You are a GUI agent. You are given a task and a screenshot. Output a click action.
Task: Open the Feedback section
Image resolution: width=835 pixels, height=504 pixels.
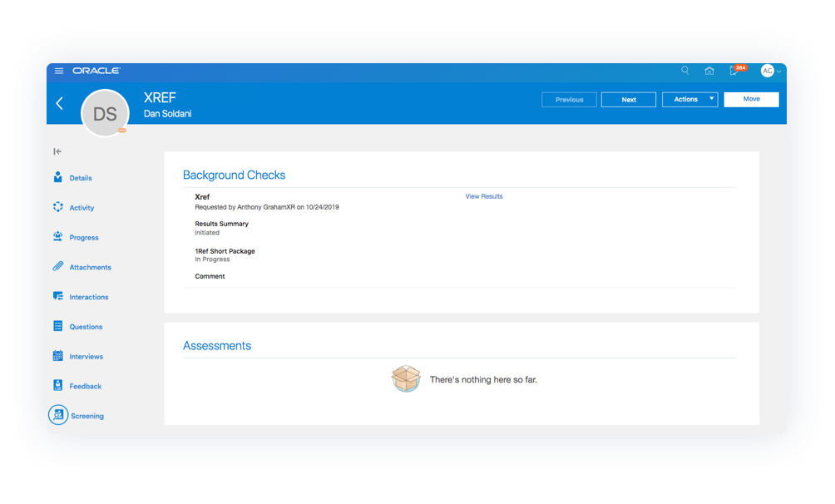point(85,386)
